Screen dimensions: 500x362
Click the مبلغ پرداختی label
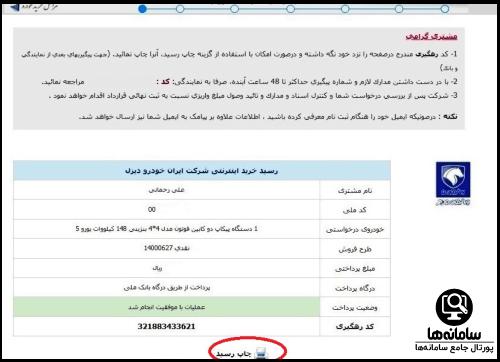355,269
